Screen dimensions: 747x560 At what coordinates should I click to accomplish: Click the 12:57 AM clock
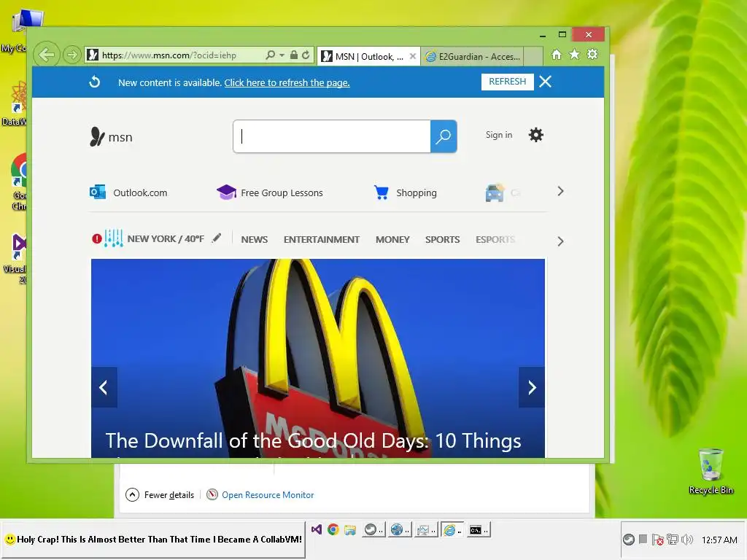pos(719,540)
